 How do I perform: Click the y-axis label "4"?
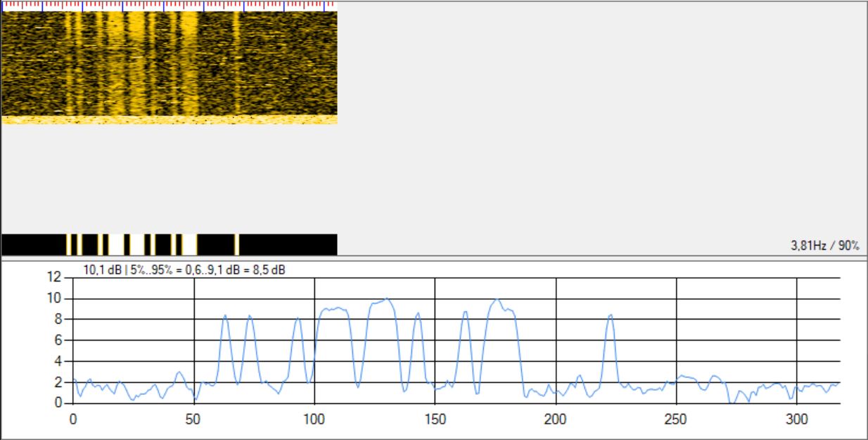pos(60,362)
